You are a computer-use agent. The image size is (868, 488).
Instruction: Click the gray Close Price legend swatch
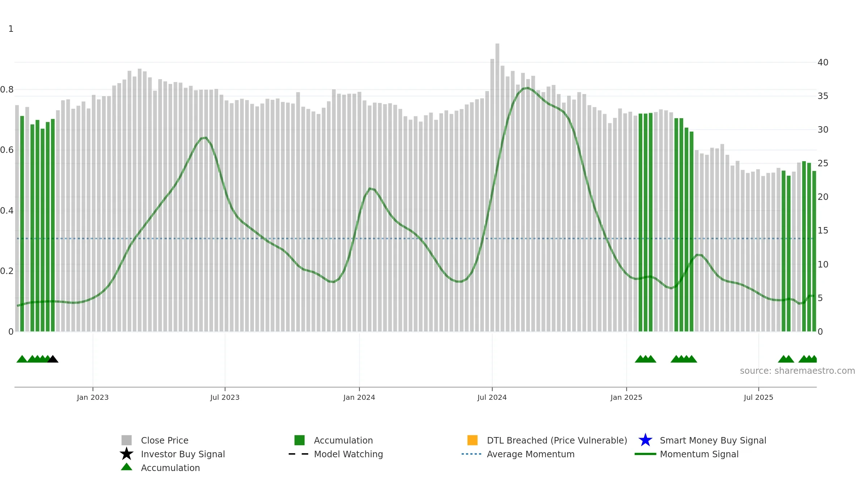tap(127, 440)
